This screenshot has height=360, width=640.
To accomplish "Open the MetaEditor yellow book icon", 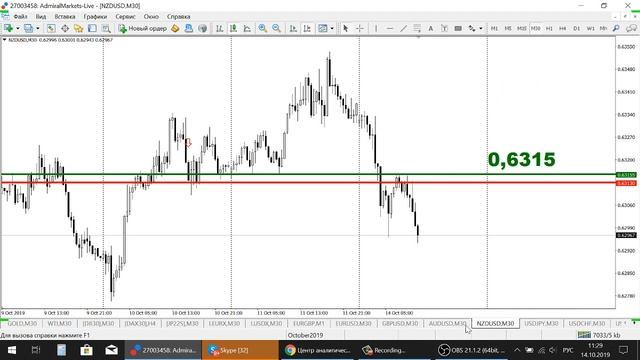I will click(175, 28).
